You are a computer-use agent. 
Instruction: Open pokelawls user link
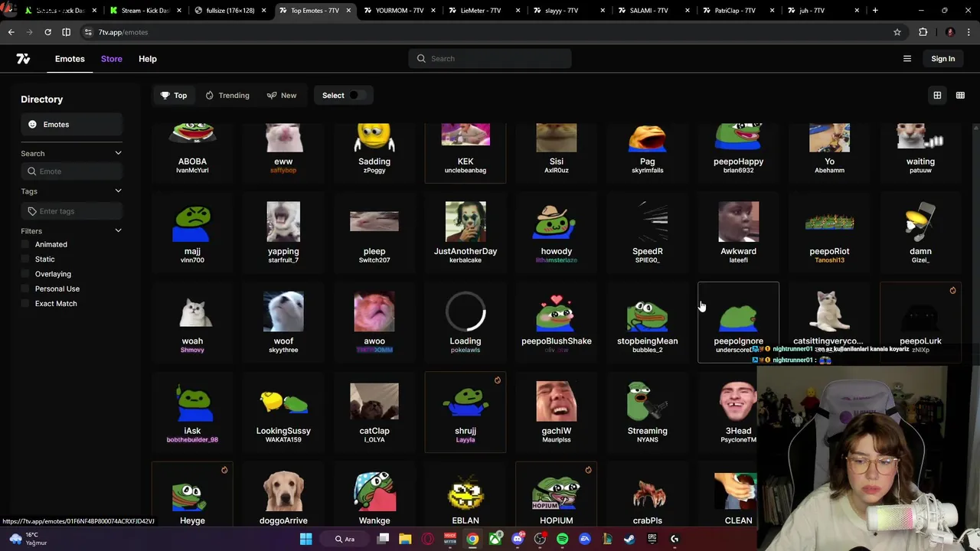(x=465, y=350)
